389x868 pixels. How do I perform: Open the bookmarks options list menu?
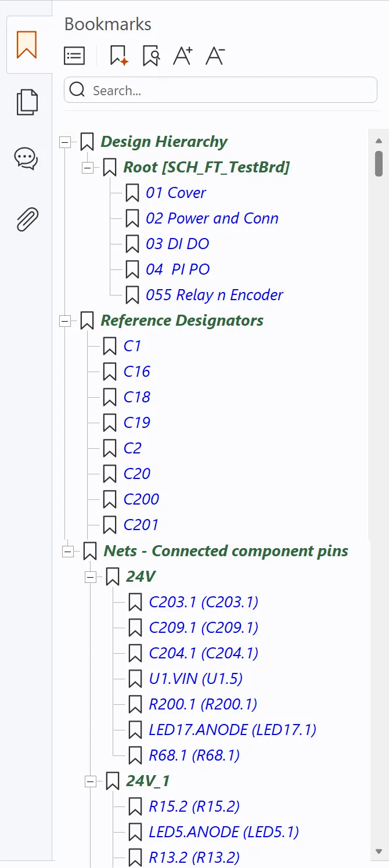(x=74, y=56)
